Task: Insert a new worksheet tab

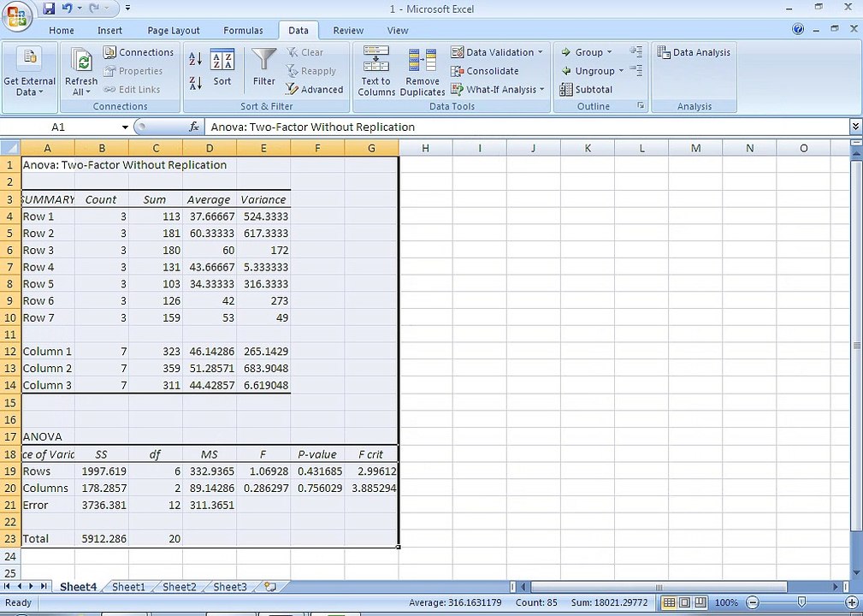Action: 270,587
